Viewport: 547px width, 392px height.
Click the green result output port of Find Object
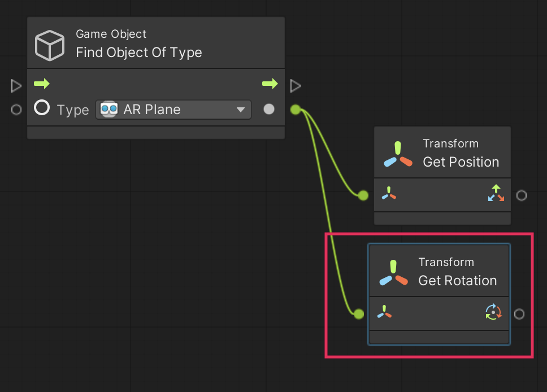point(295,110)
